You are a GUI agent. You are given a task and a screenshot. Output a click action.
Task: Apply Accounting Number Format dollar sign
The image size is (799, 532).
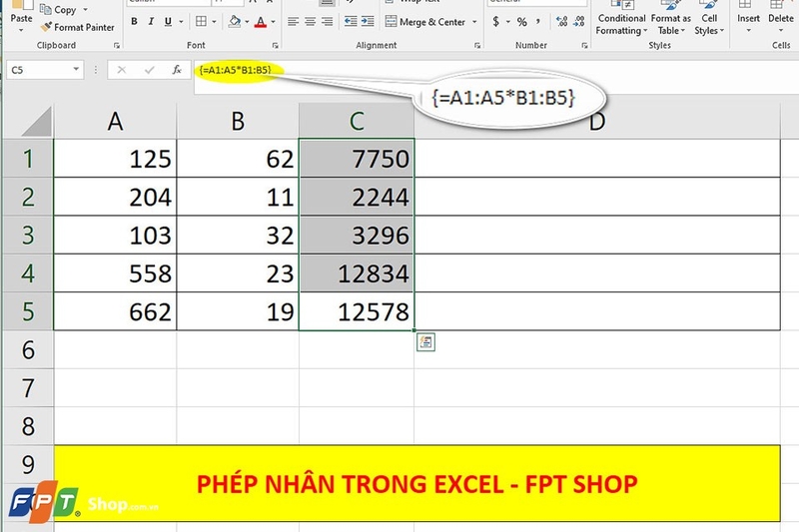[495, 21]
